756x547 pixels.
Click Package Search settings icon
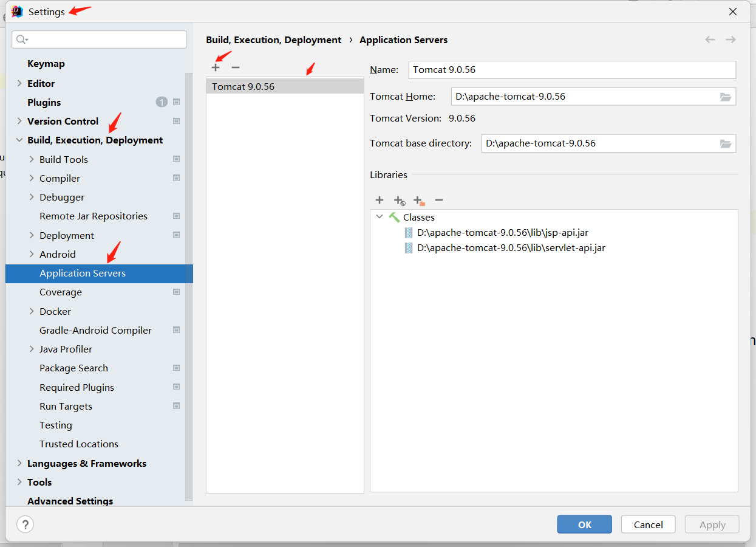(x=176, y=368)
